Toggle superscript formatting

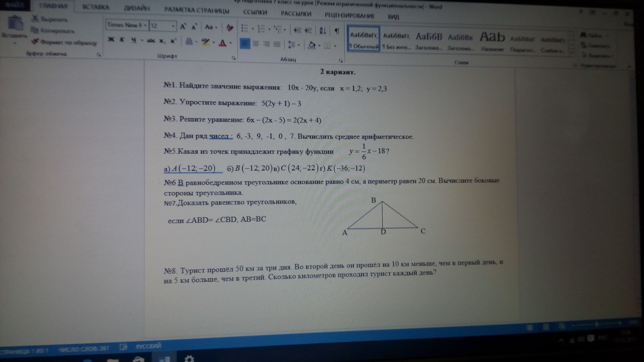(173, 41)
